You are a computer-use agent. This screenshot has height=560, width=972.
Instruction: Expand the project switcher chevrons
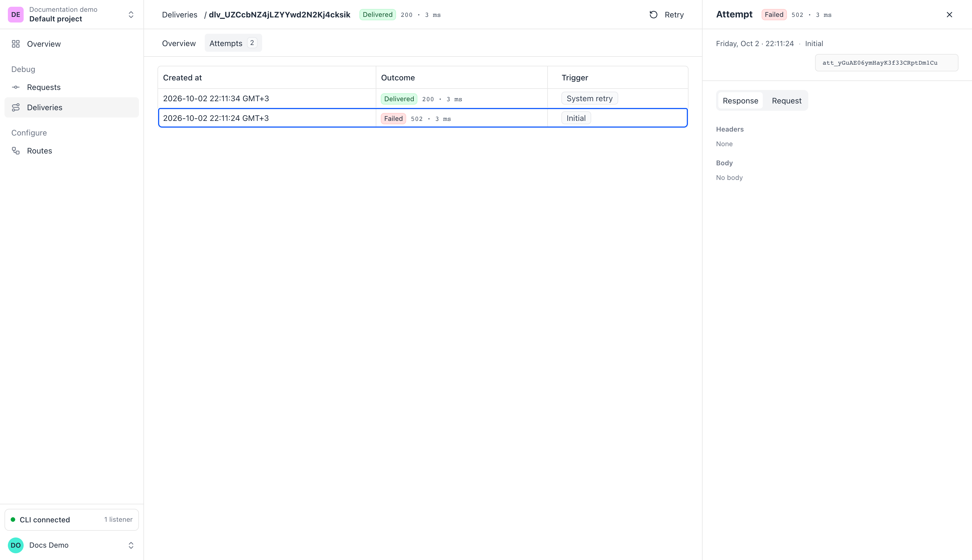click(x=131, y=15)
